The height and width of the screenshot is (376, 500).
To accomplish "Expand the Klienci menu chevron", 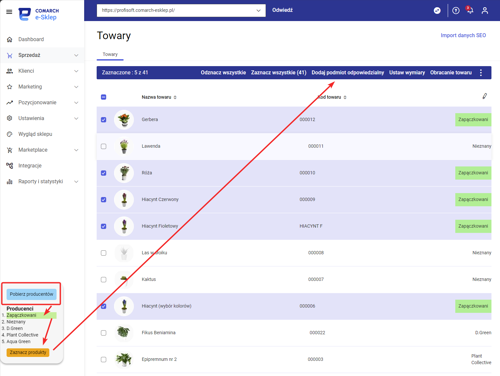I will pos(76,71).
